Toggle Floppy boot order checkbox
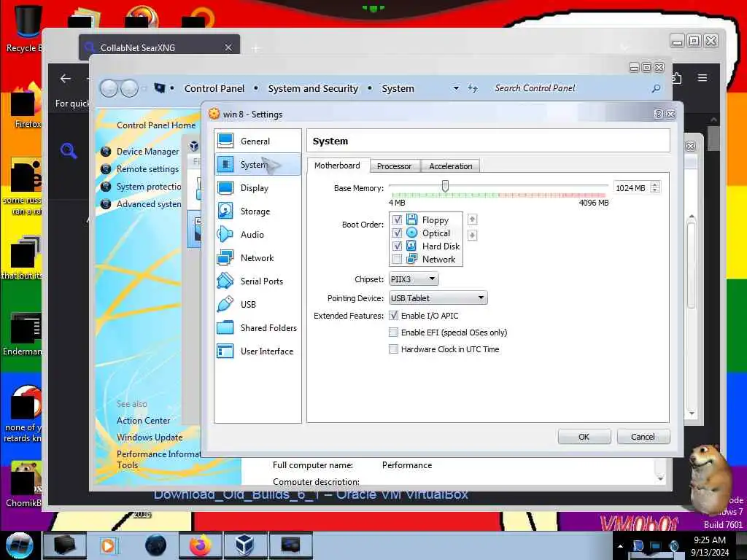The width and height of the screenshot is (747, 560). (x=397, y=219)
